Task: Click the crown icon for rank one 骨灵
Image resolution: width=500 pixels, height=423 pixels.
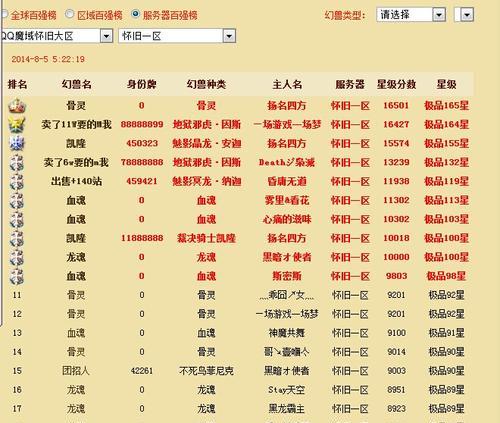Action: click(17, 106)
